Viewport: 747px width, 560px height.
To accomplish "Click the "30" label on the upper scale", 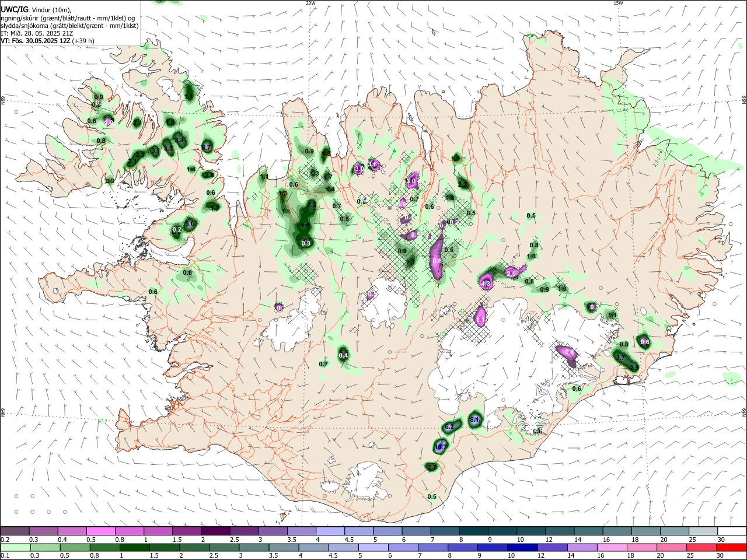I will (x=721, y=540).
